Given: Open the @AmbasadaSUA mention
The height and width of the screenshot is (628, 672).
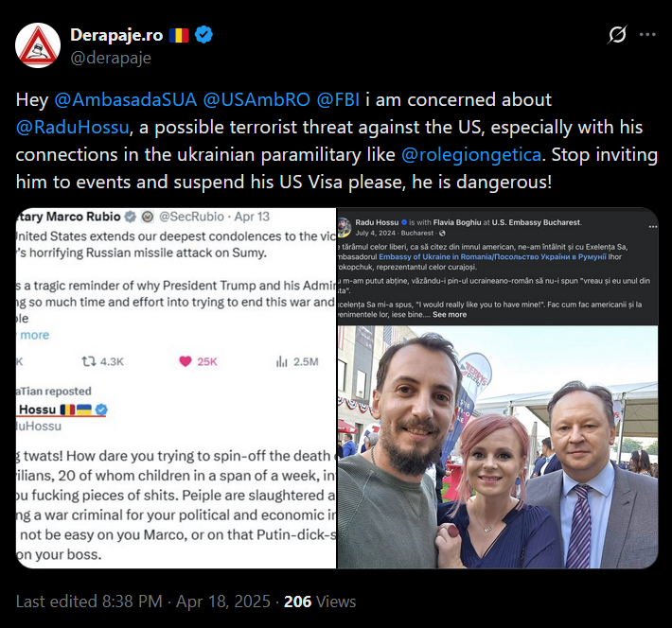Looking at the screenshot, I should [126, 100].
